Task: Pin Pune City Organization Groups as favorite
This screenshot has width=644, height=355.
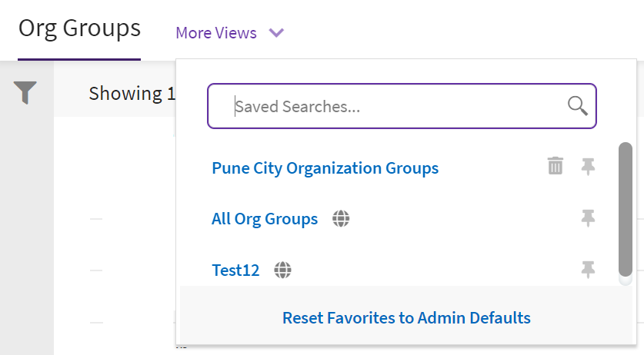Action: tap(588, 167)
